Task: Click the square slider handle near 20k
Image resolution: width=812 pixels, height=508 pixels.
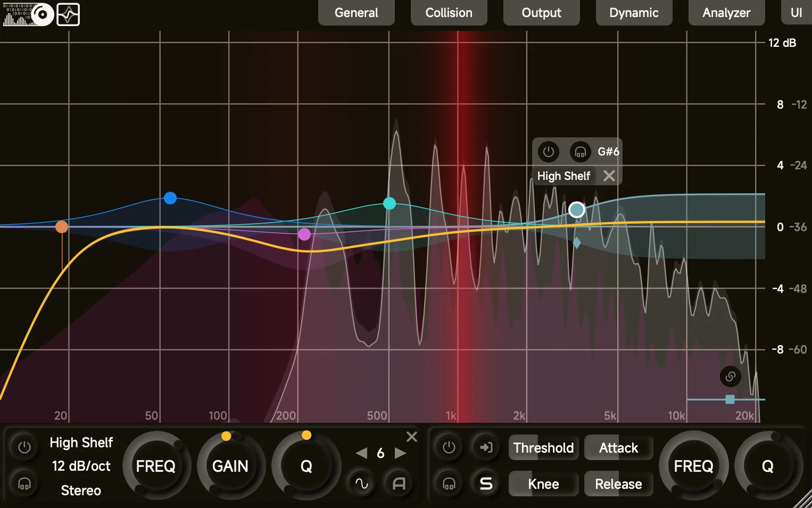Action: (x=730, y=399)
